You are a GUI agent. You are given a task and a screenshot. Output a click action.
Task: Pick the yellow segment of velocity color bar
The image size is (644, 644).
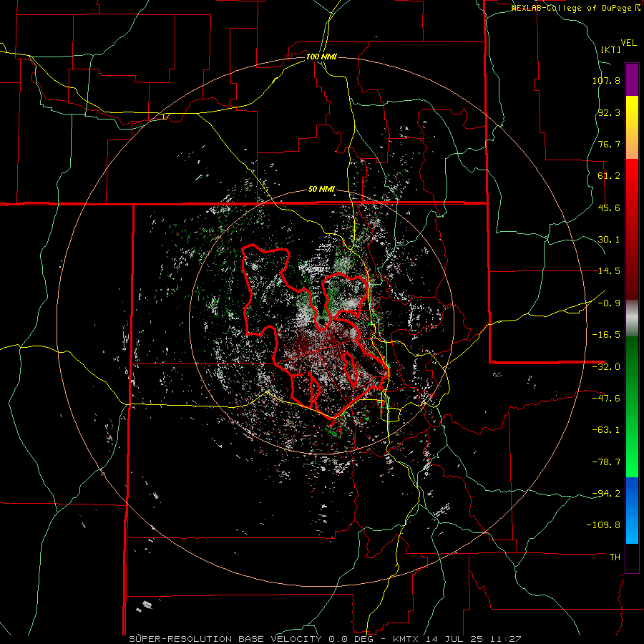coord(632,127)
